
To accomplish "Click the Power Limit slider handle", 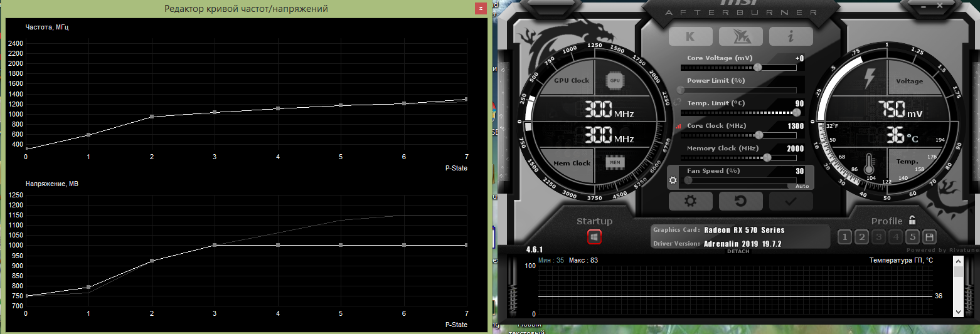I will click(681, 90).
